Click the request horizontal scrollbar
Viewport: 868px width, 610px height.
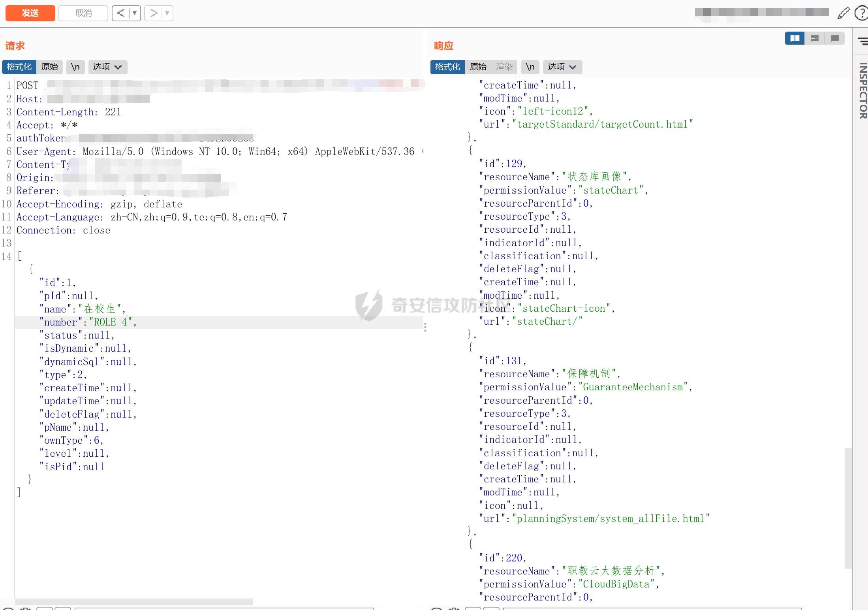pos(133,602)
